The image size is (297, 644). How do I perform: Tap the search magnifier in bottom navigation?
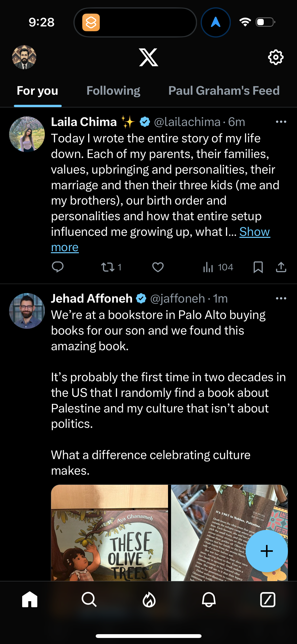coord(89,600)
